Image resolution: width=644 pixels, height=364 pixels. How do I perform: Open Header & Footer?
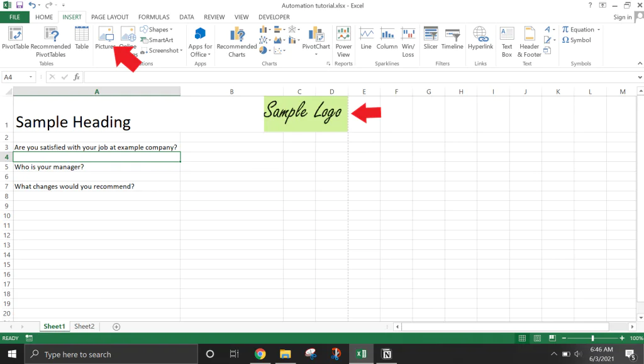click(529, 42)
